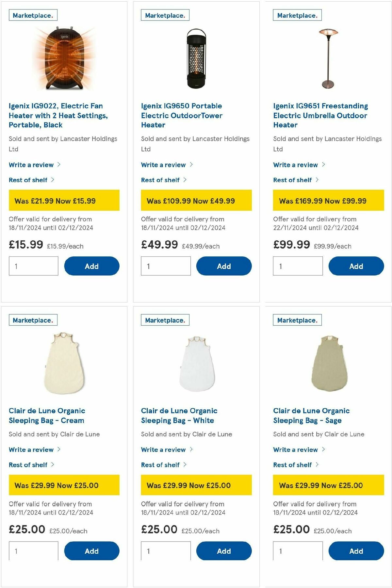The width and height of the screenshot is (392, 588).
Task: Open the Write a review chevron for umbrella heater
Action: 323,165
